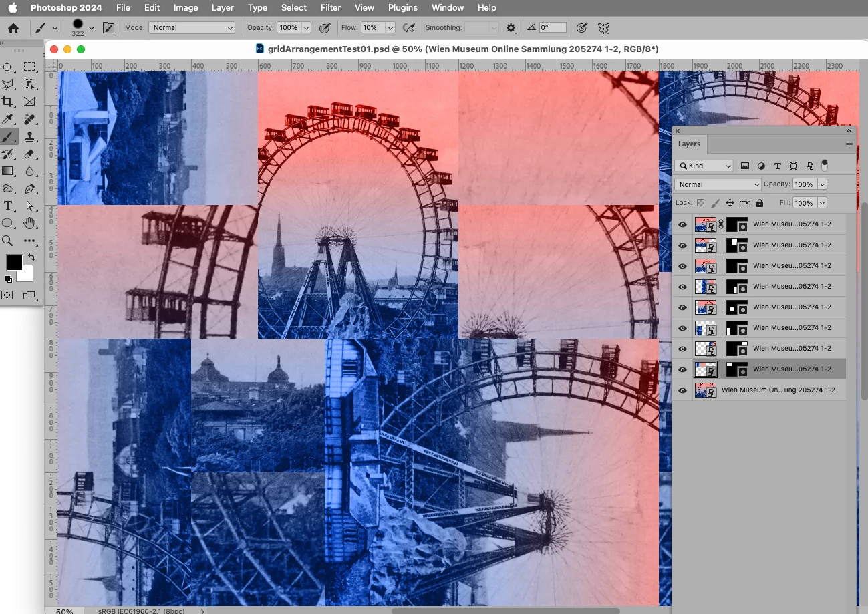The width and height of the screenshot is (868, 614).
Task: Select the Gradient tool
Action: click(x=8, y=171)
